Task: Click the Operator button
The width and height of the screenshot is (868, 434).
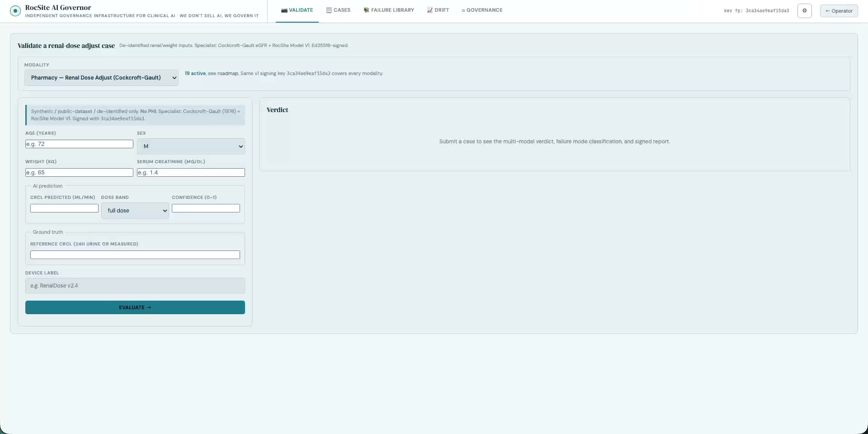Action: [x=839, y=11]
